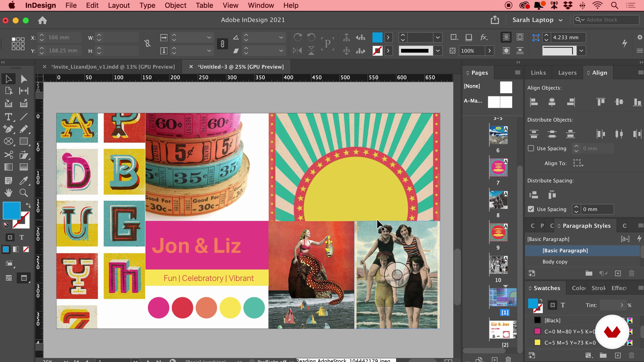
Task: Toggle formatting affects text in Swatches
Action: click(x=563, y=305)
